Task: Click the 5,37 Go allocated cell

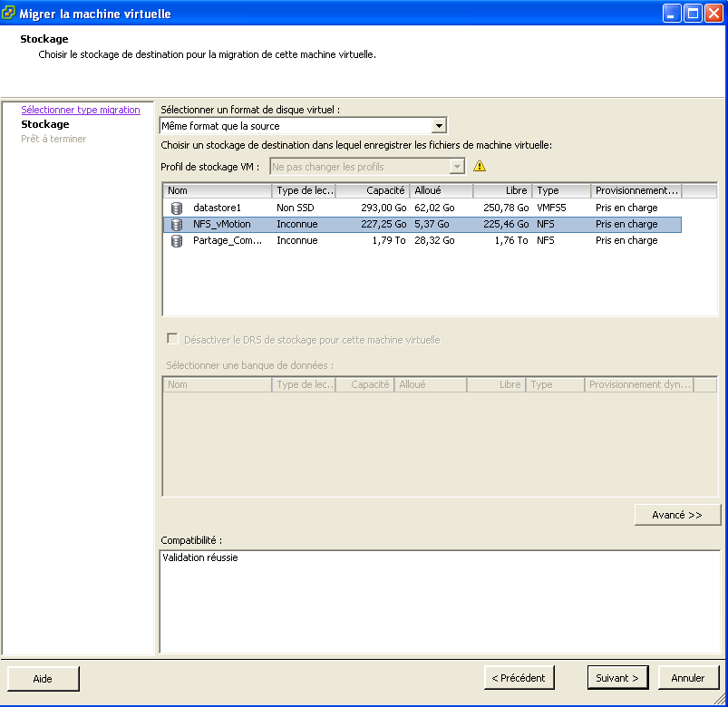Action: coord(432,224)
